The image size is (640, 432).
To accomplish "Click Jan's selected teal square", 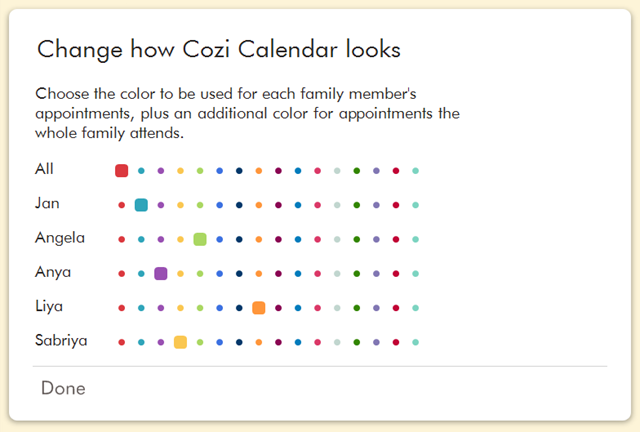I will pyautogui.click(x=141, y=205).
